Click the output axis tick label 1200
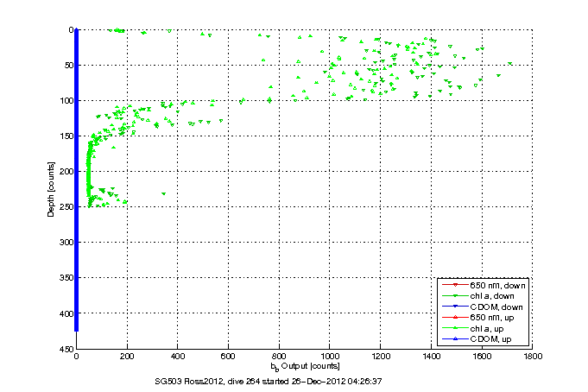Screen dimensions: 588x392 (x=380, y=356)
